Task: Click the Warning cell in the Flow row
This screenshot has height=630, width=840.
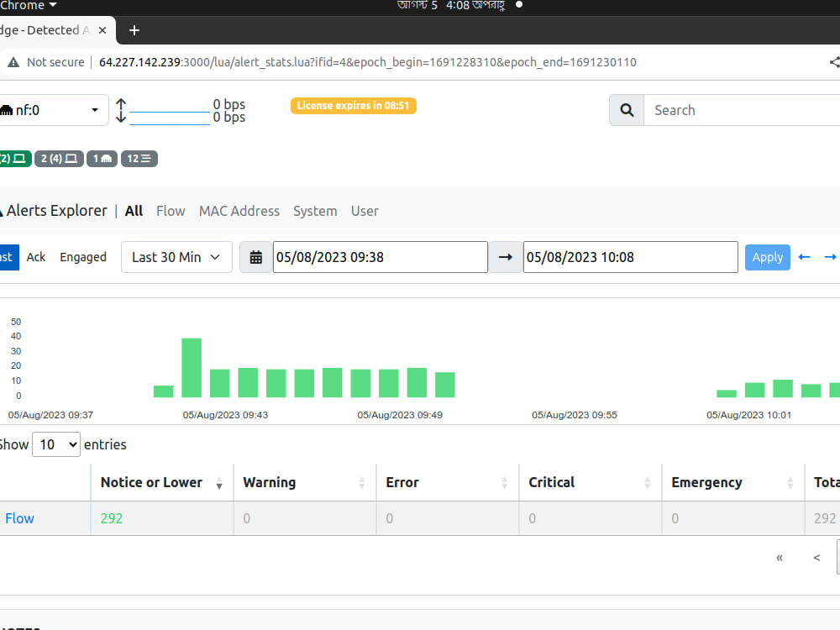Action: 305,518
